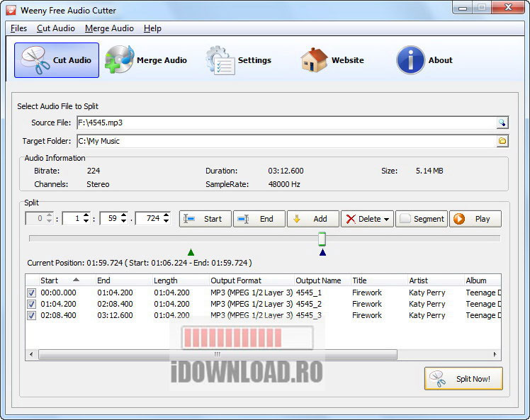Click start time 01:04.200 cell
This screenshot has height=420, width=530.
(58, 304)
